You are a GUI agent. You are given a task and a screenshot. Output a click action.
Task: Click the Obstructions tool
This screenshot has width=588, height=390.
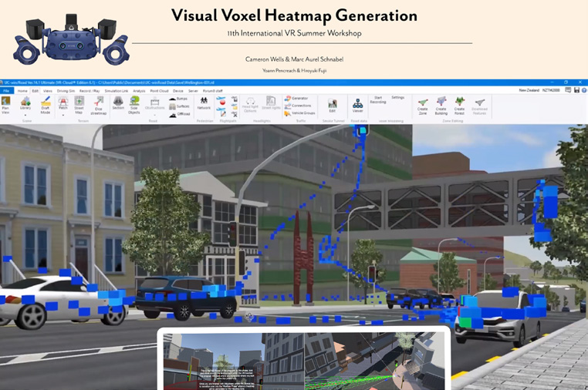coord(154,103)
